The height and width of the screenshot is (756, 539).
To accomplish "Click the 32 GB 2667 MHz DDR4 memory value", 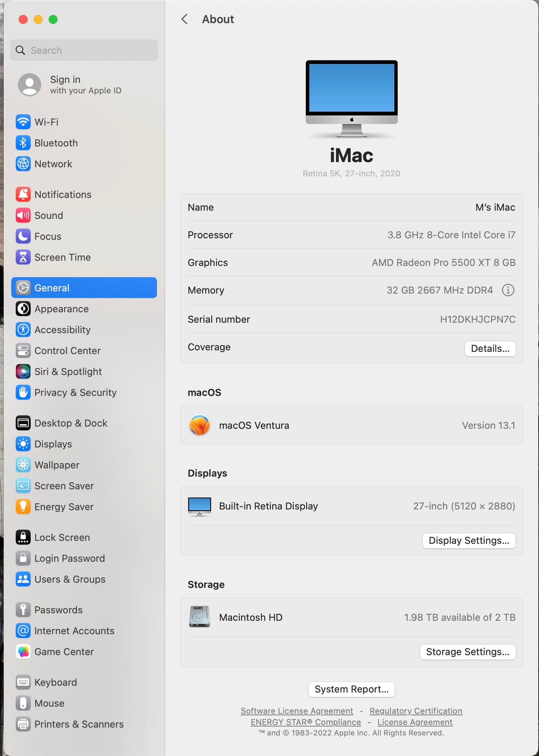I will [x=440, y=290].
